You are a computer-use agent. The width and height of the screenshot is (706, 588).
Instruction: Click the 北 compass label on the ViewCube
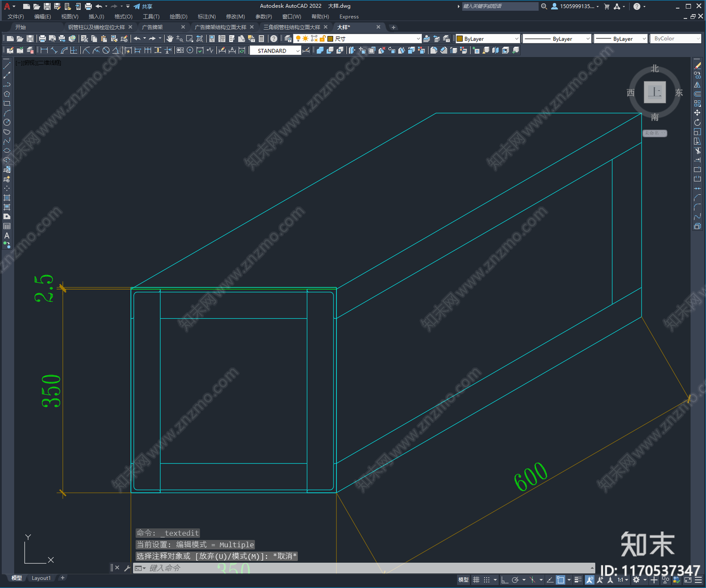click(655, 69)
